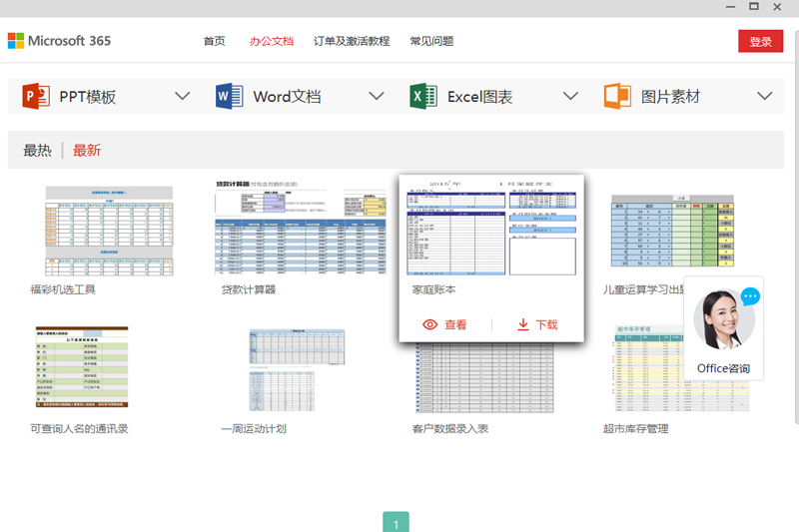Open the 订单及激活教程 menu item
Viewport: 799px width, 532px height.
(x=351, y=42)
